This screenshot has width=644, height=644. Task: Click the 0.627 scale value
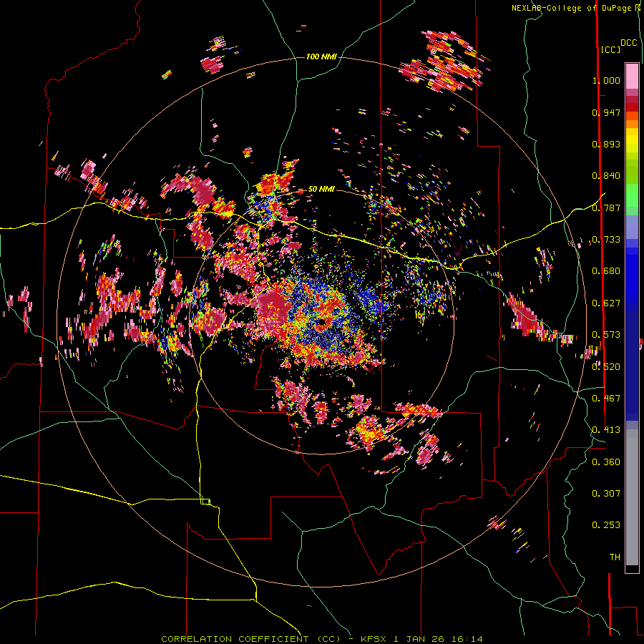click(606, 303)
